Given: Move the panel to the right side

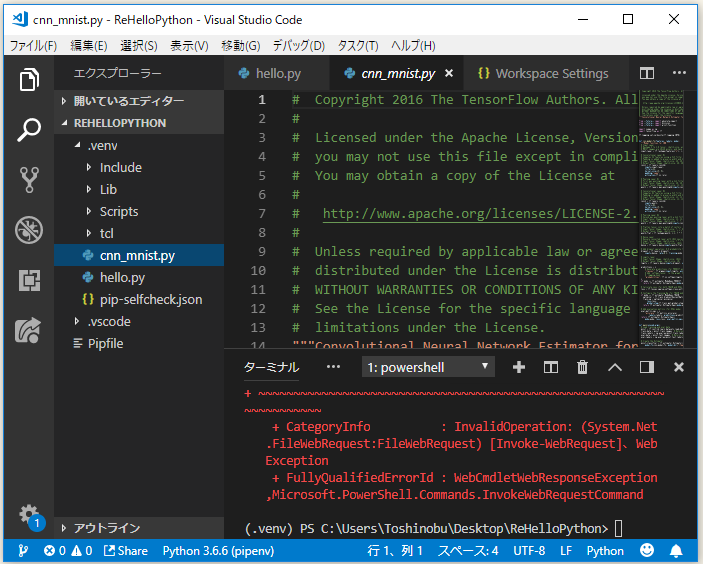Looking at the screenshot, I should click(647, 367).
